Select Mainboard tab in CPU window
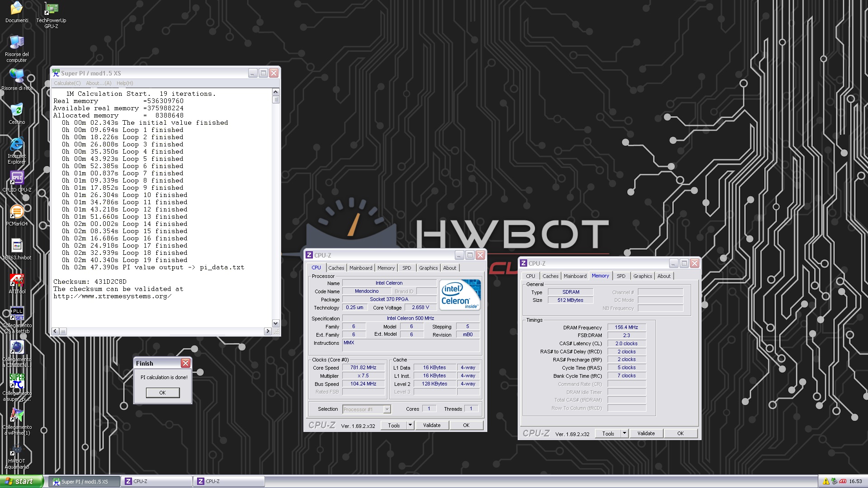This screenshot has width=868, height=488. [x=361, y=268]
